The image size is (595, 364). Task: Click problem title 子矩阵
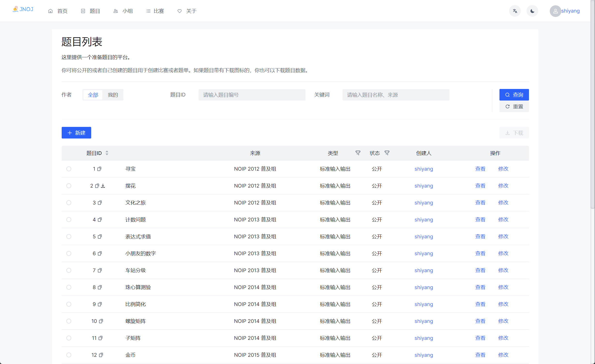(x=133, y=338)
